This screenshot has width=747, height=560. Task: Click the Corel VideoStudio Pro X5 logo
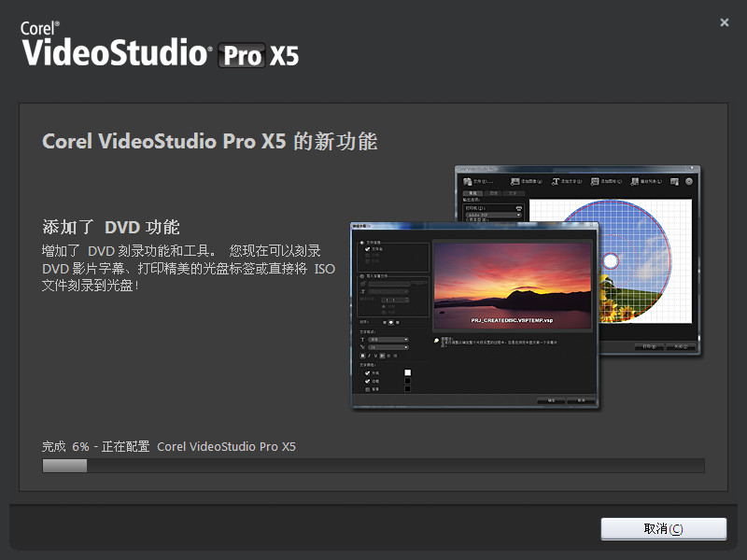[160, 45]
